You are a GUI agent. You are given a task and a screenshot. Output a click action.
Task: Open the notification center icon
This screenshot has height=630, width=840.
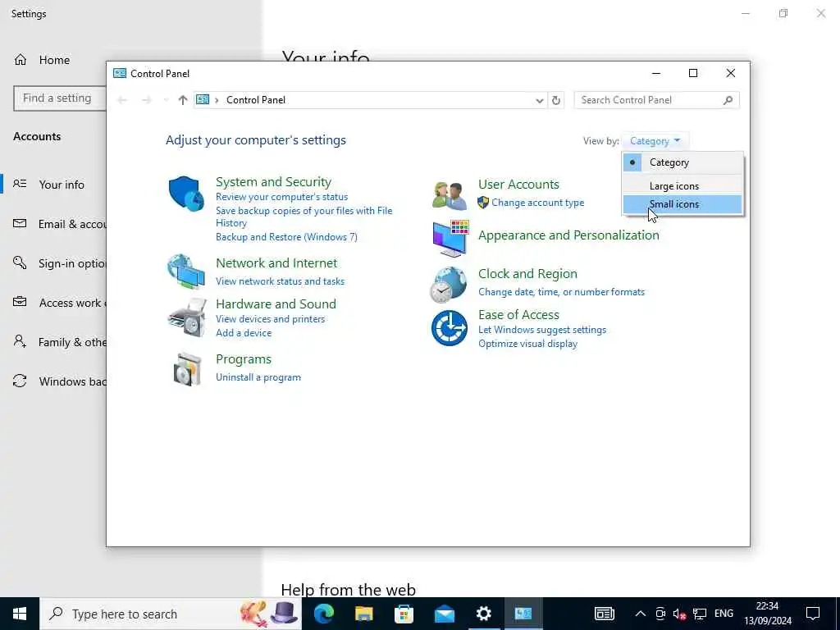pyautogui.click(x=813, y=614)
